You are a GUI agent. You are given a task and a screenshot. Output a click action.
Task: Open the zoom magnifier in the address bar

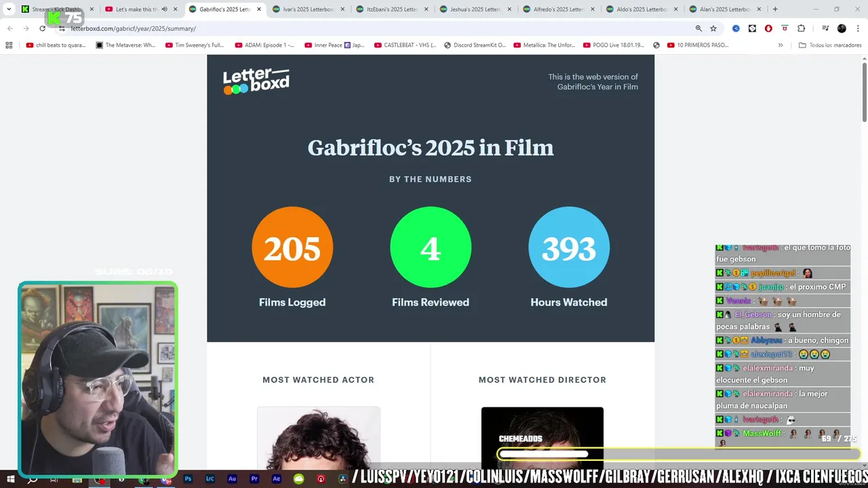tap(698, 28)
